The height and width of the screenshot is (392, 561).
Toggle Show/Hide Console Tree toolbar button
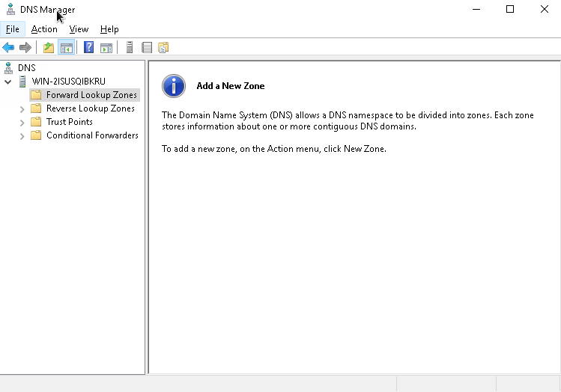[x=66, y=48]
